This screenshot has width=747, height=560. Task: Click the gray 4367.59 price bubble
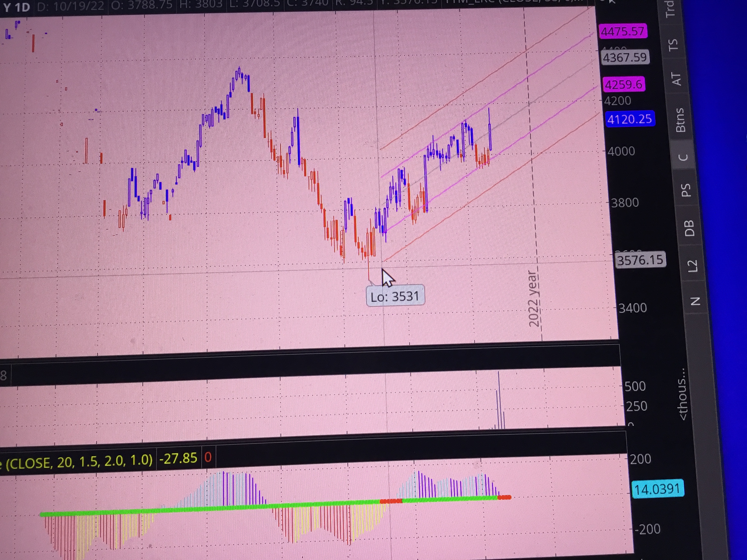[625, 57]
